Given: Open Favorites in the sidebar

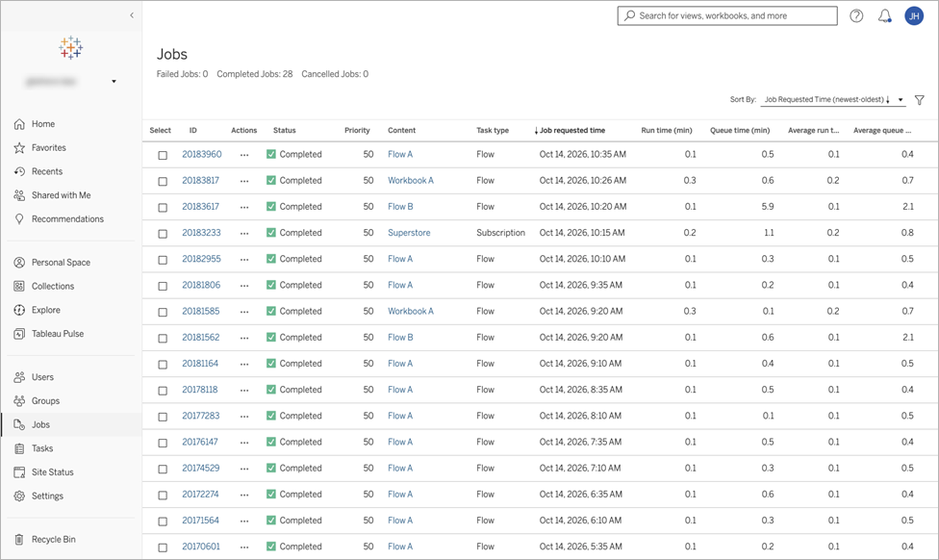Looking at the screenshot, I should [48, 148].
